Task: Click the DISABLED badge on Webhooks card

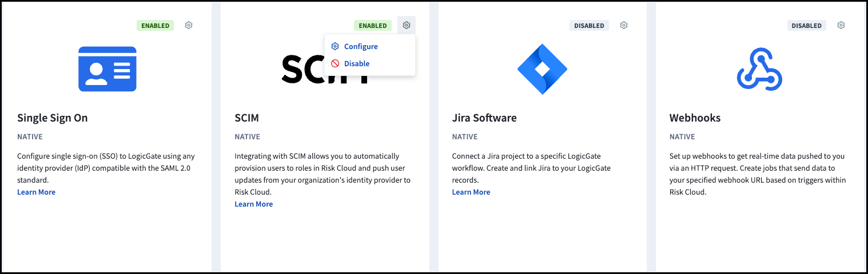Action: (807, 26)
